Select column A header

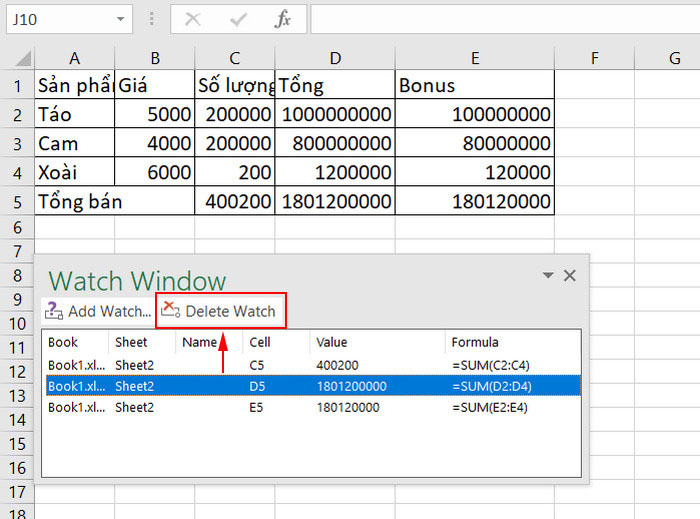point(75,58)
